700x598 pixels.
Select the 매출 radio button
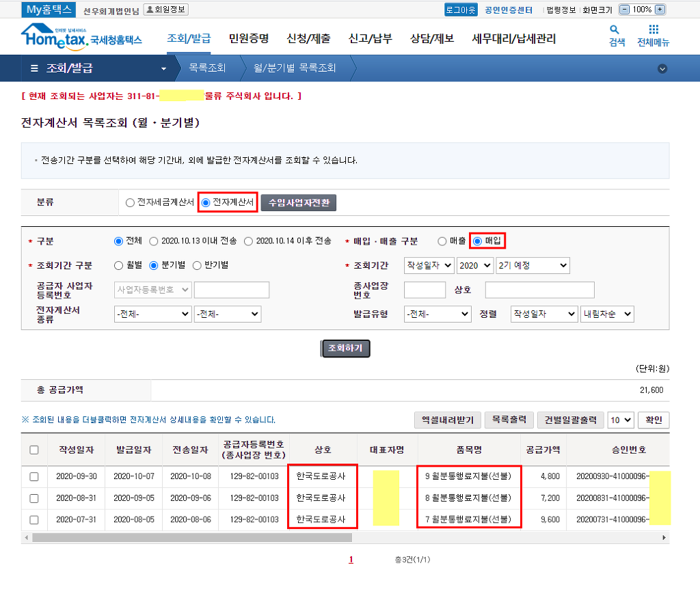pyautogui.click(x=442, y=241)
